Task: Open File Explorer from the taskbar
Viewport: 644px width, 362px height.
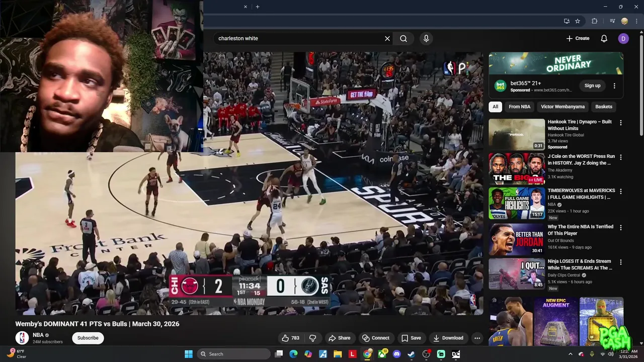Action: 338,354
